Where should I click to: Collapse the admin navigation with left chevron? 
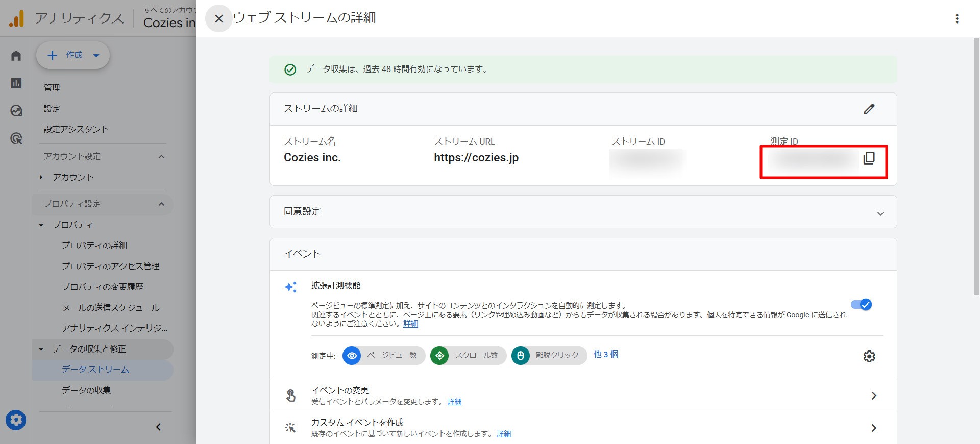[x=158, y=427]
